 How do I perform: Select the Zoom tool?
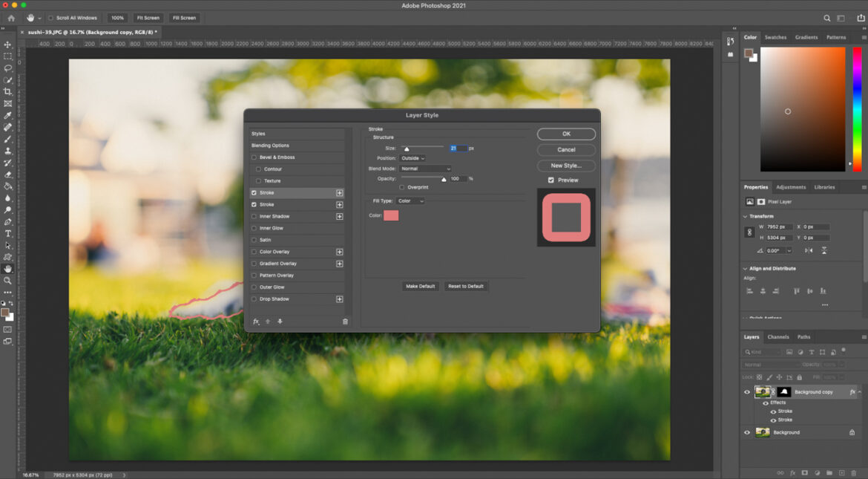(8, 281)
